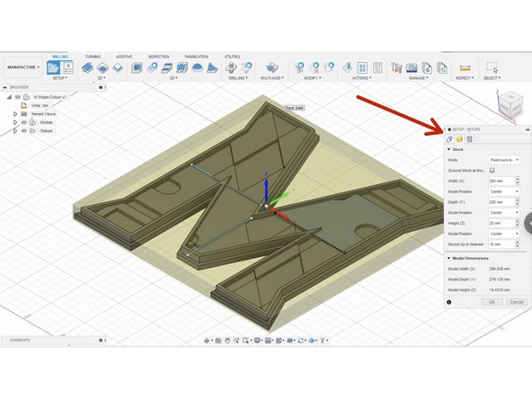Open the Machine Library icon in Manage
Screen dimensions: 532x399
tap(412, 68)
